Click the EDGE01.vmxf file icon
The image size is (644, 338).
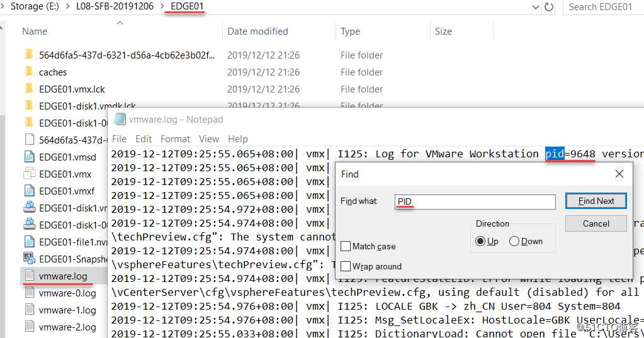click(29, 191)
